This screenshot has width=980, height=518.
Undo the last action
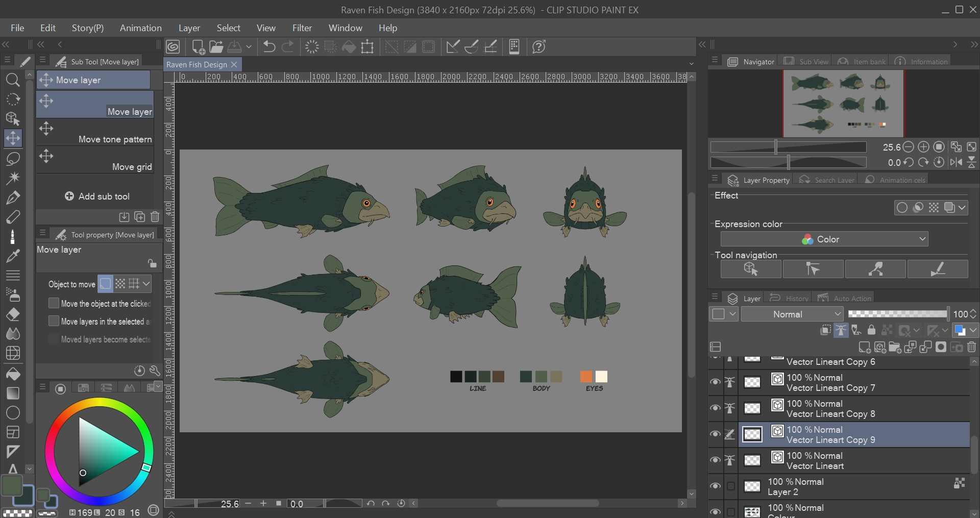269,47
